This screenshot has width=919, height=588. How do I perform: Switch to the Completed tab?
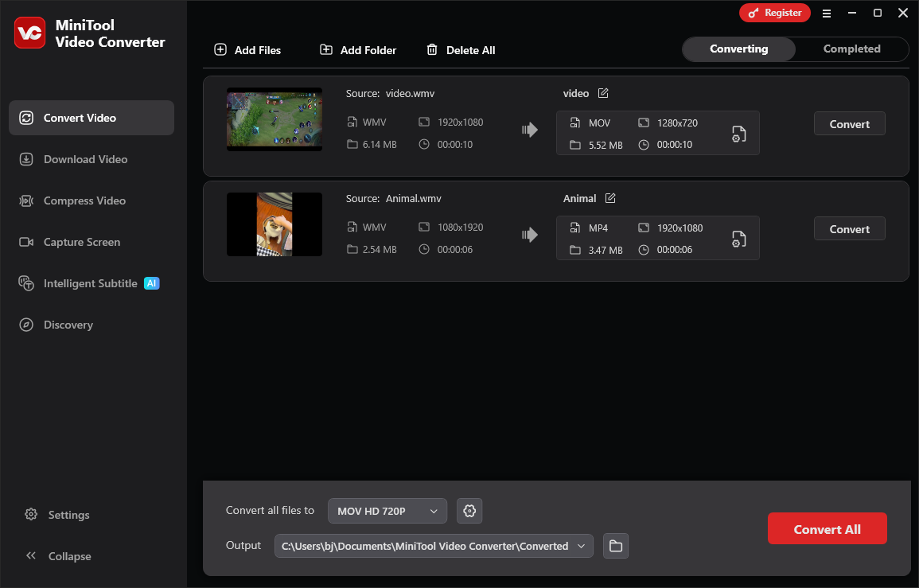pos(851,49)
